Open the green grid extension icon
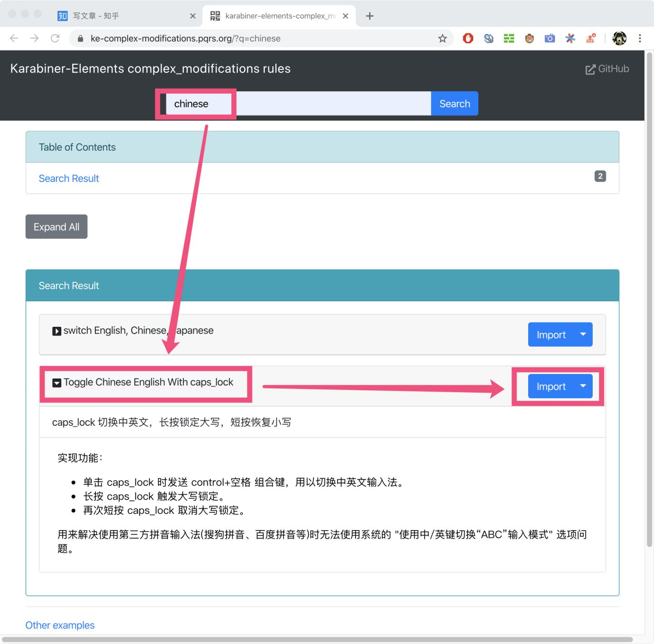The height and width of the screenshot is (644, 654). [x=509, y=39]
